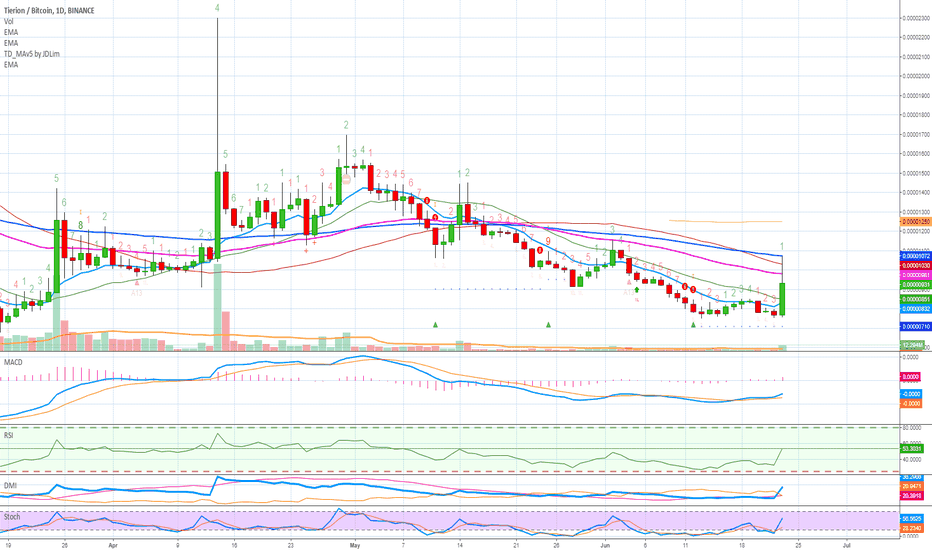Click the green 53.3031 RSI value tag
The width and height of the screenshot is (932, 550).
[x=912, y=448]
